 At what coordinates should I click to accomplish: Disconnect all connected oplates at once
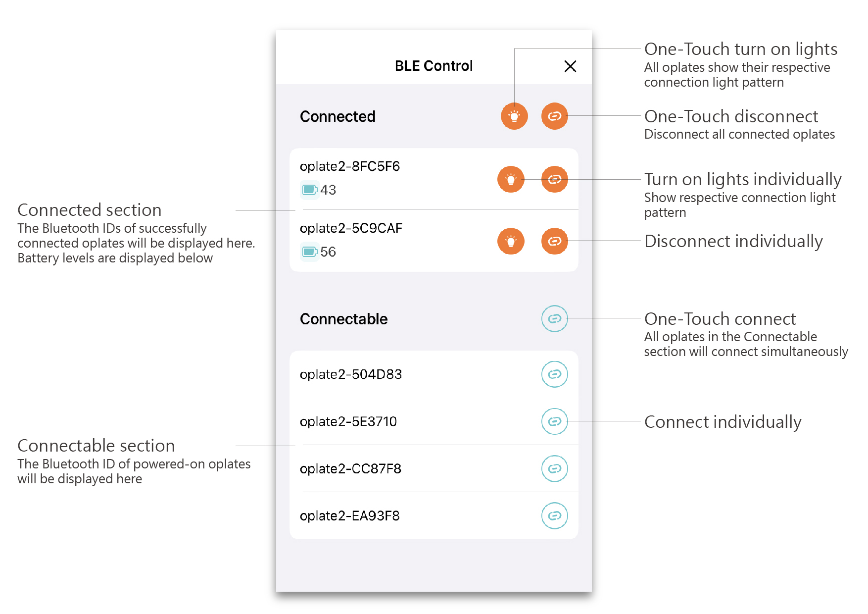coord(554,116)
